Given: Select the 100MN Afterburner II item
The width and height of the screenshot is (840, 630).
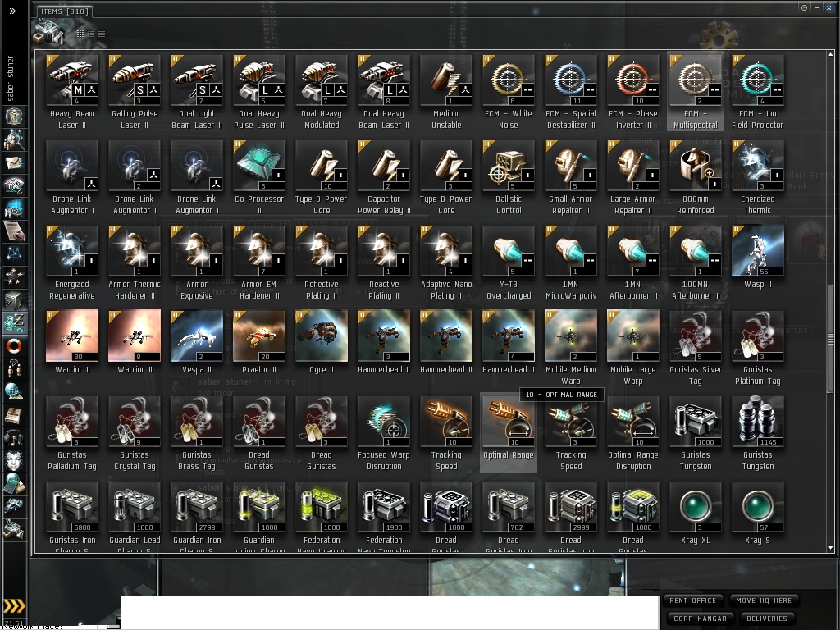Looking at the screenshot, I should [695, 262].
